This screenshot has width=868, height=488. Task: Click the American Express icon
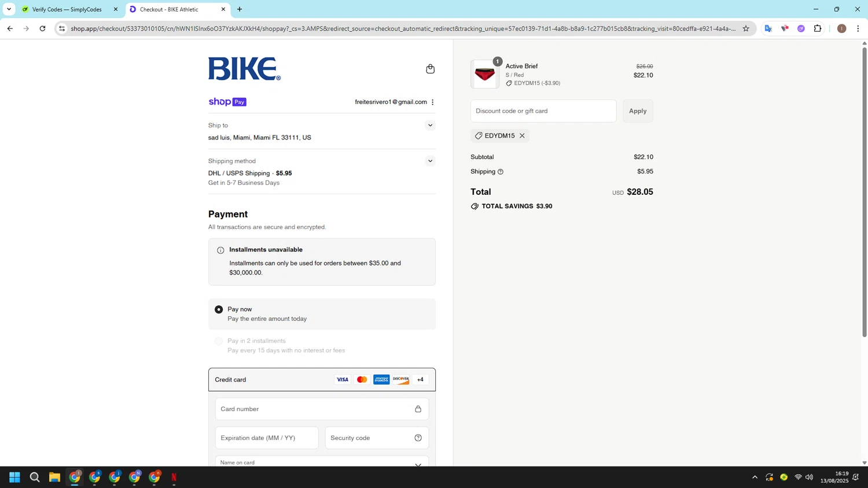pos(381,380)
